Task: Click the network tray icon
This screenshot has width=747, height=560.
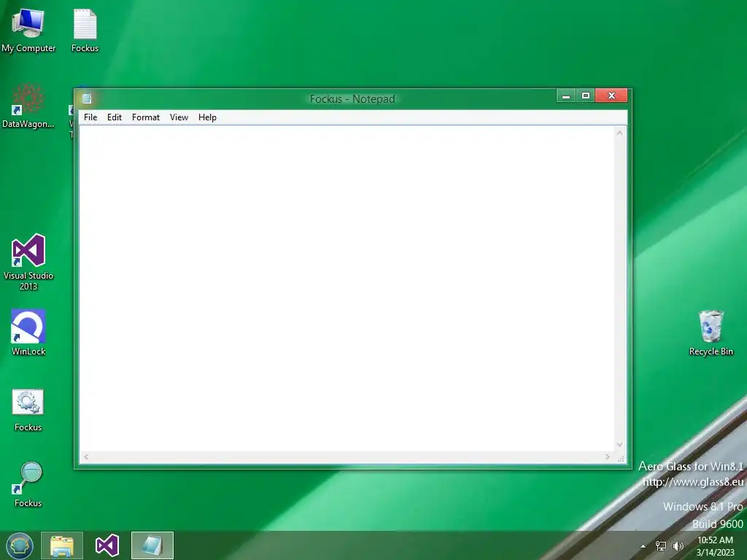Action: click(x=661, y=546)
